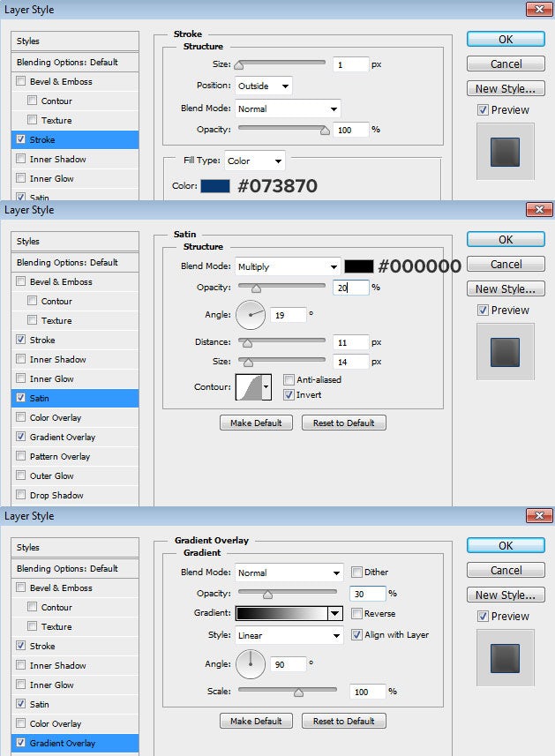Select Satin item in Satin dialog list

pos(75,398)
